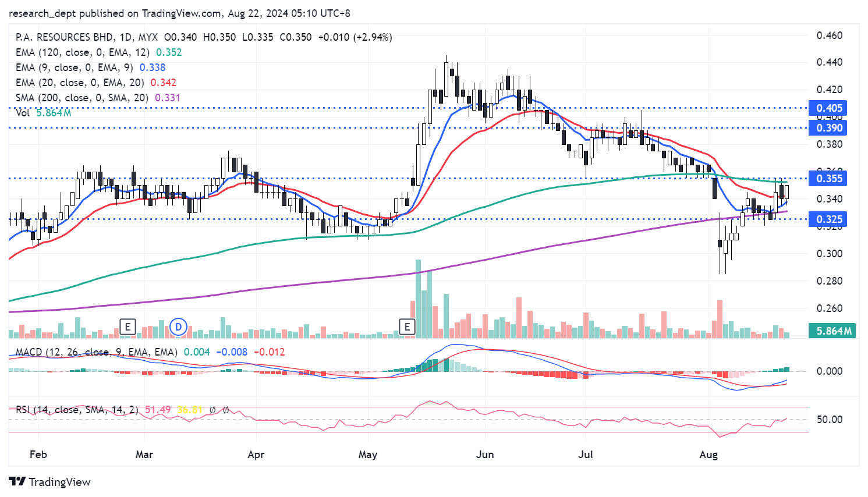This screenshot has width=868, height=497.
Task: Click the TradingView logo at bottom left
Action: (x=50, y=482)
